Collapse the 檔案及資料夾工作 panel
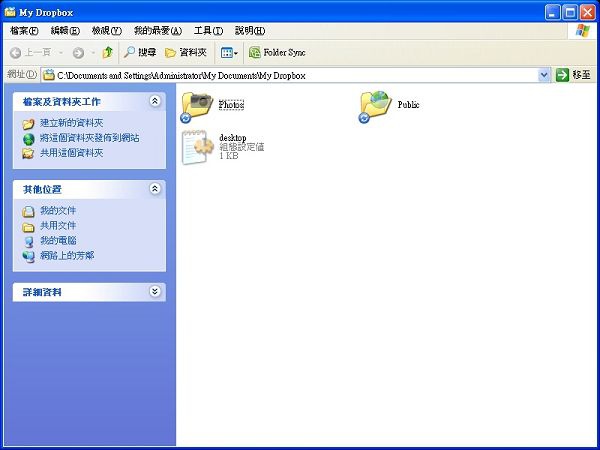Screen dimensions: 600x450 coord(154,101)
